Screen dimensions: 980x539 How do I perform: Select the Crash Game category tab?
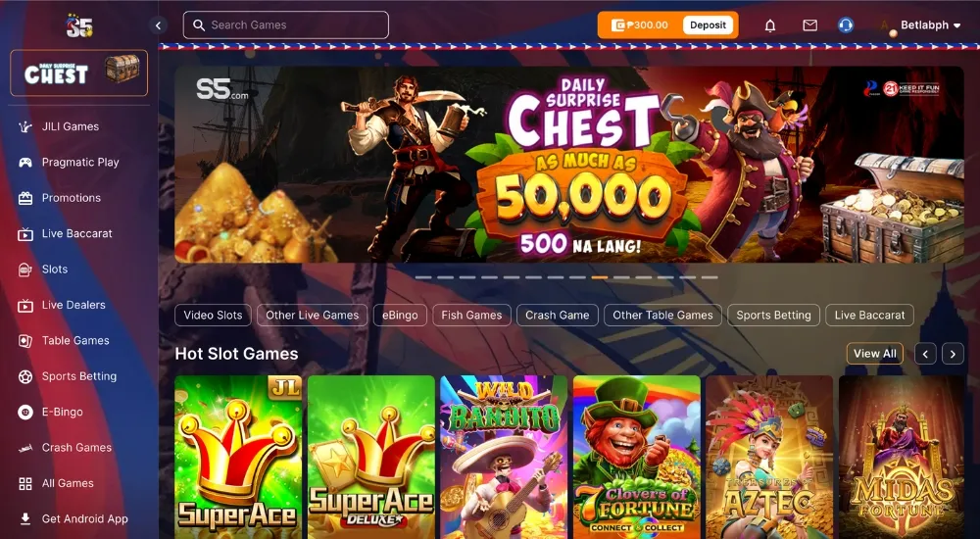[558, 316]
